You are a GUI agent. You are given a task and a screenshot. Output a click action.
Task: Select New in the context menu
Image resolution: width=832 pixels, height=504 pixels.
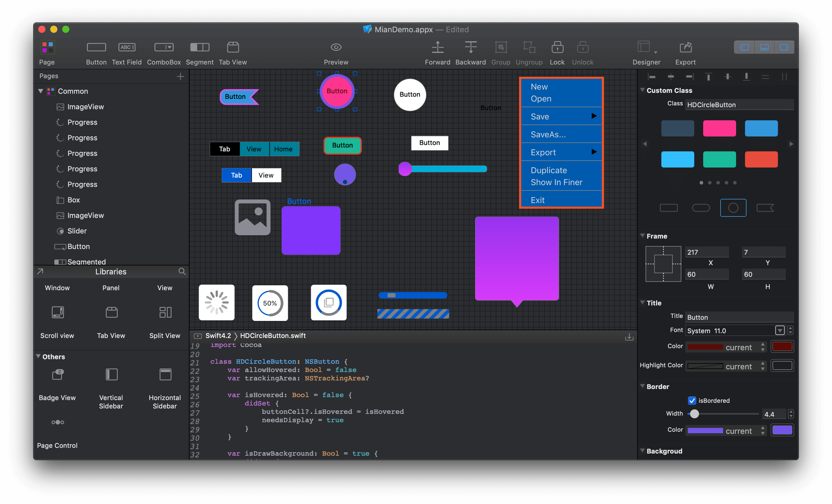(x=539, y=87)
